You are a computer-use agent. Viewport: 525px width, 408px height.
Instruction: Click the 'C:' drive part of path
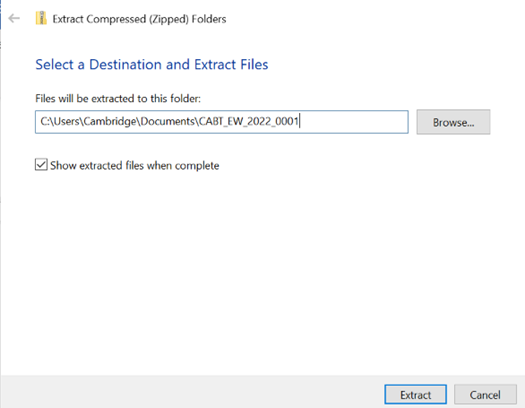coord(45,121)
